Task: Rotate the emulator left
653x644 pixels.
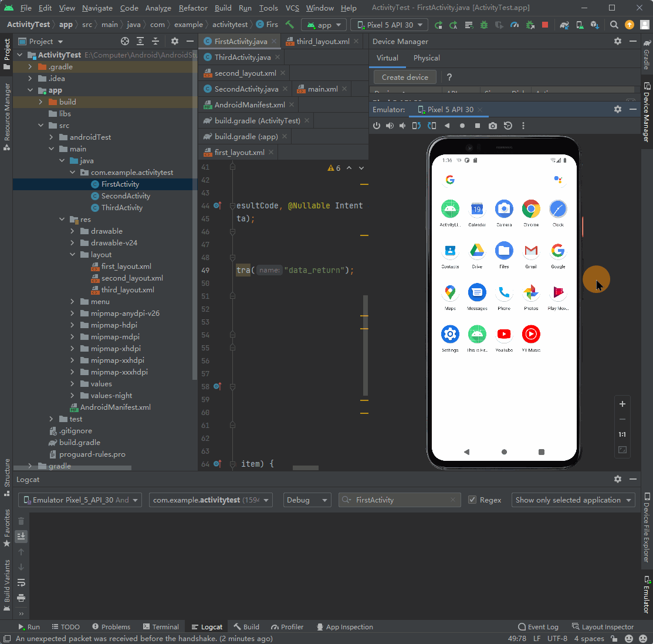Action: click(x=417, y=126)
